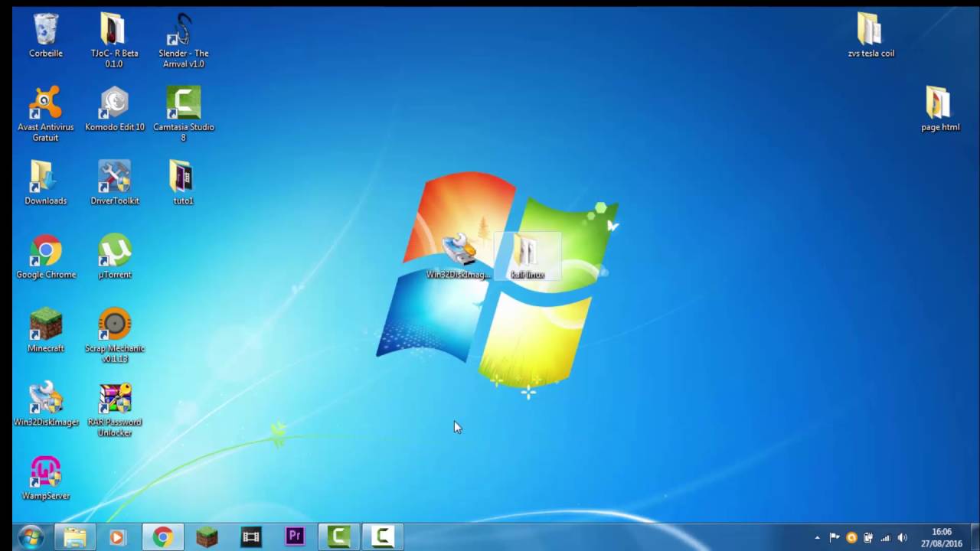Open Action Center flag tray icon
Image resolution: width=980 pixels, height=551 pixels.
[x=835, y=538]
